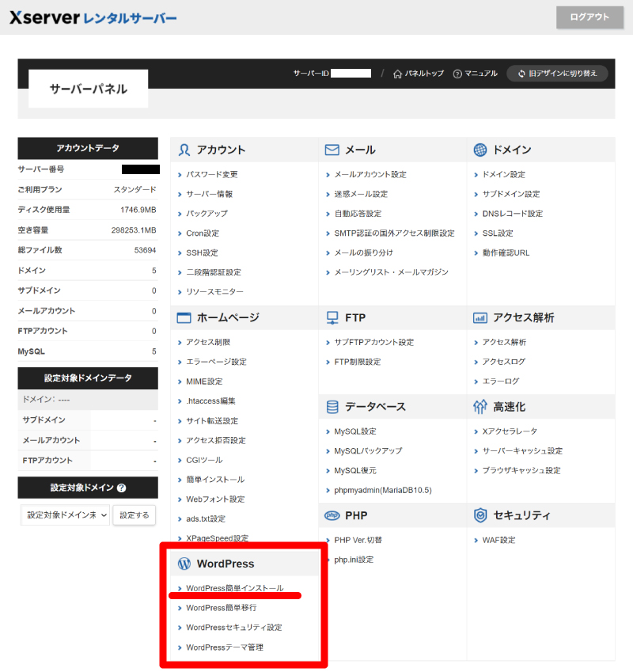Open MySQL設定

click(355, 431)
